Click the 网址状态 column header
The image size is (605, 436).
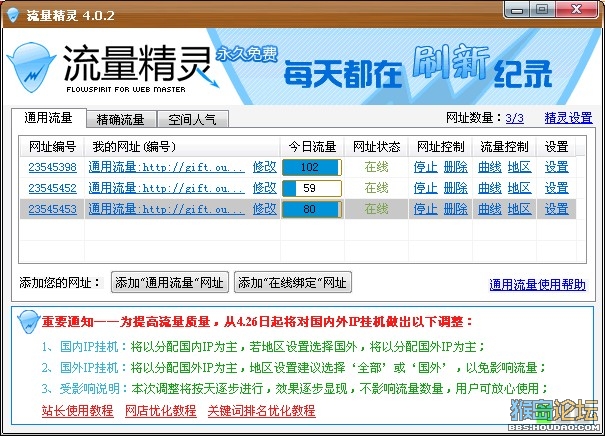click(x=376, y=147)
